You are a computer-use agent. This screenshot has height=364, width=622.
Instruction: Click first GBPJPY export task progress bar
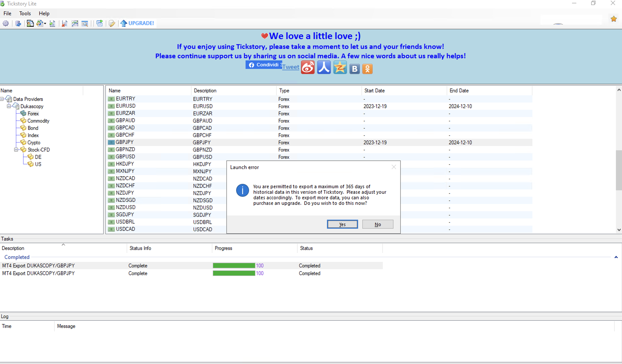tap(234, 266)
